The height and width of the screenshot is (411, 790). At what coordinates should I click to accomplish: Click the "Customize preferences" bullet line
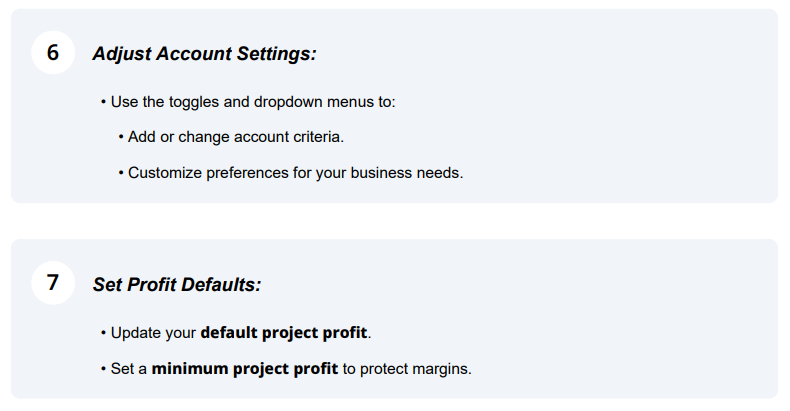click(295, 172)
